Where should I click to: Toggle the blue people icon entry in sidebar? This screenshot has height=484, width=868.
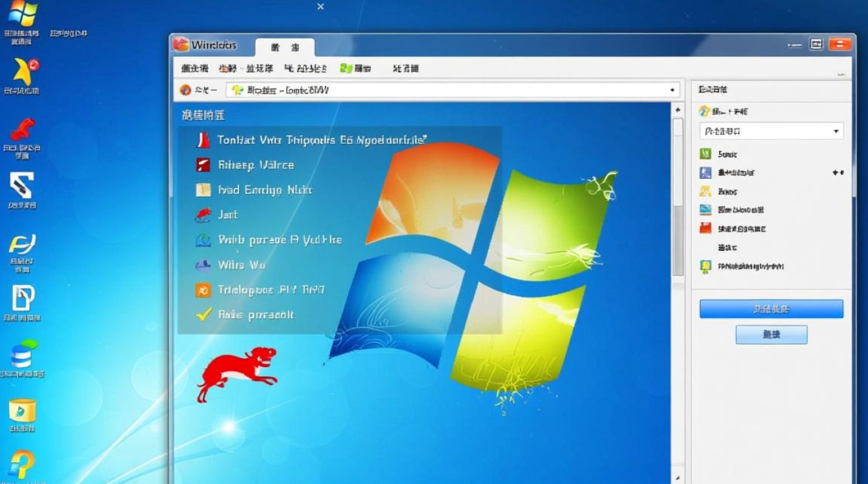[704, 172]
